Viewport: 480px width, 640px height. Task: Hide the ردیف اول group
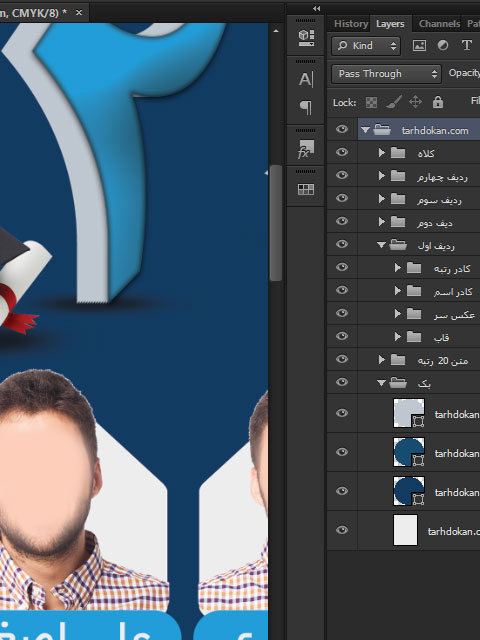point(342,244)
